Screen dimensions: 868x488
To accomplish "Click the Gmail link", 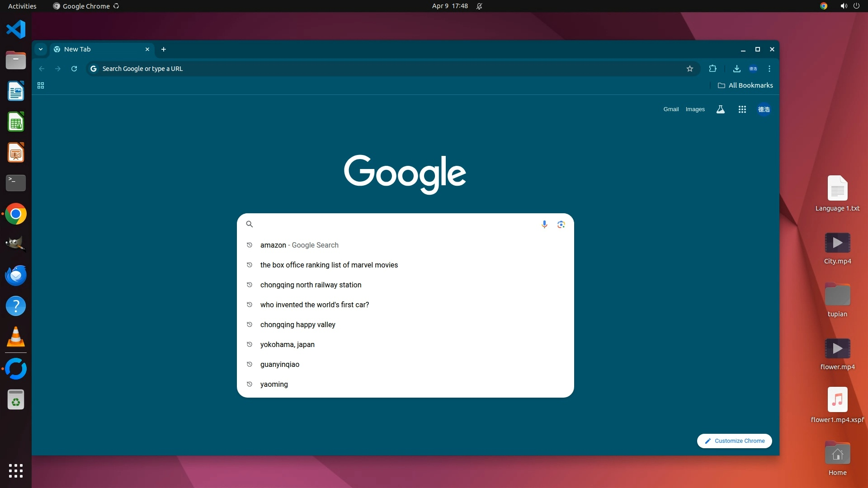I will pyautogui.click(x=671, y=109).
